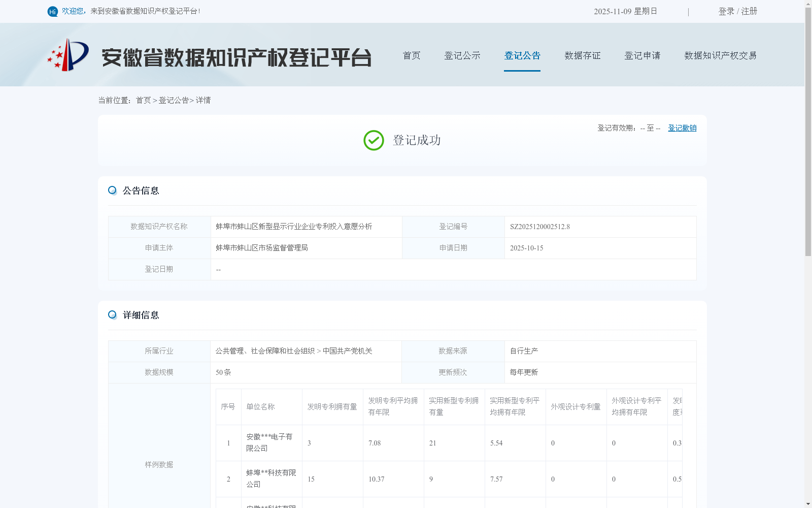Viewport: 812px width, 508px height.
Task: Click the company cell 蚌埠**科技有限公司
Action: pyautogui.click(x=271, y=479)
